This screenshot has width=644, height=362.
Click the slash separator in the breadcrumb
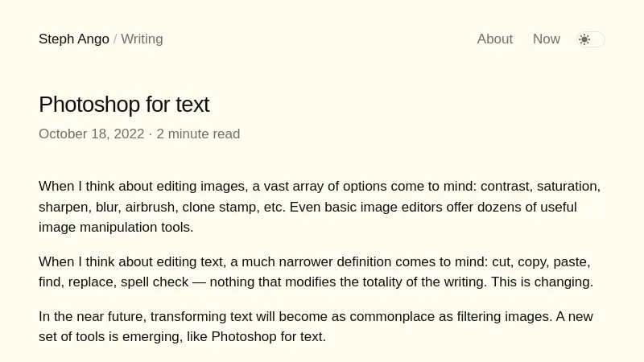115,39
